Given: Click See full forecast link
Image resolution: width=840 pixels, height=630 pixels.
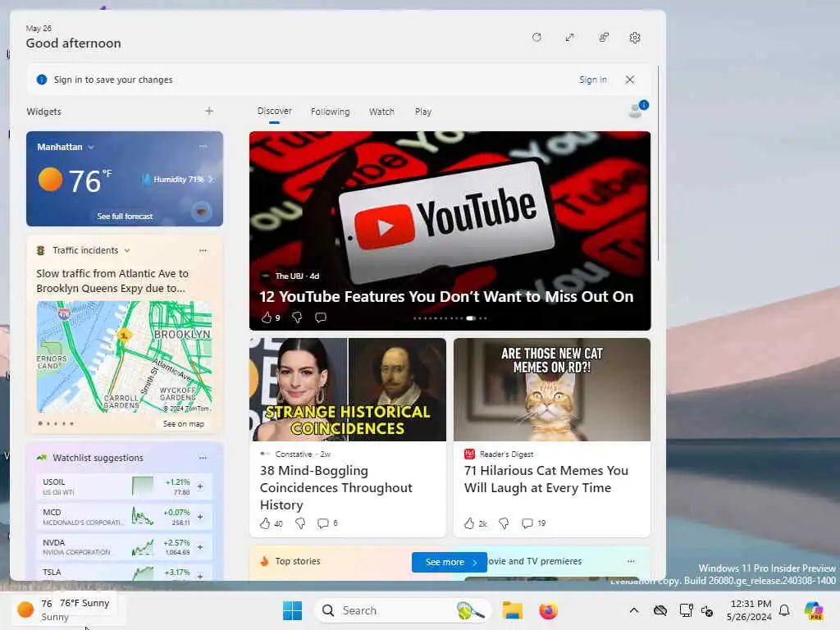Looking at the screenshot, I should [125, 217].
